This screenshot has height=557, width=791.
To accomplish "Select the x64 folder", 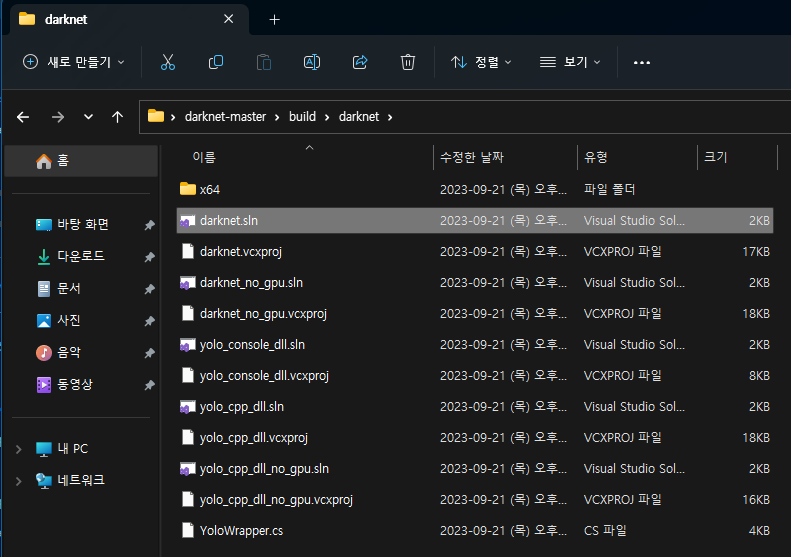I will (475, 190).
